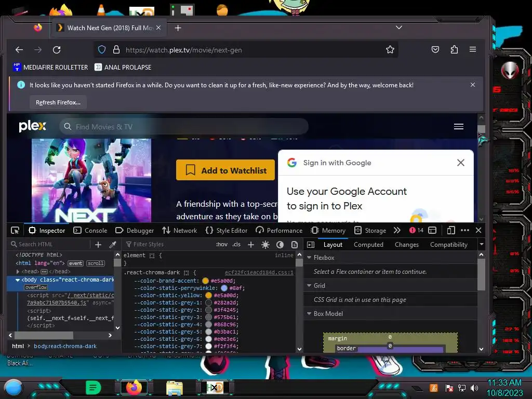
Task: Go back with the back arrow
Action: 19,50
